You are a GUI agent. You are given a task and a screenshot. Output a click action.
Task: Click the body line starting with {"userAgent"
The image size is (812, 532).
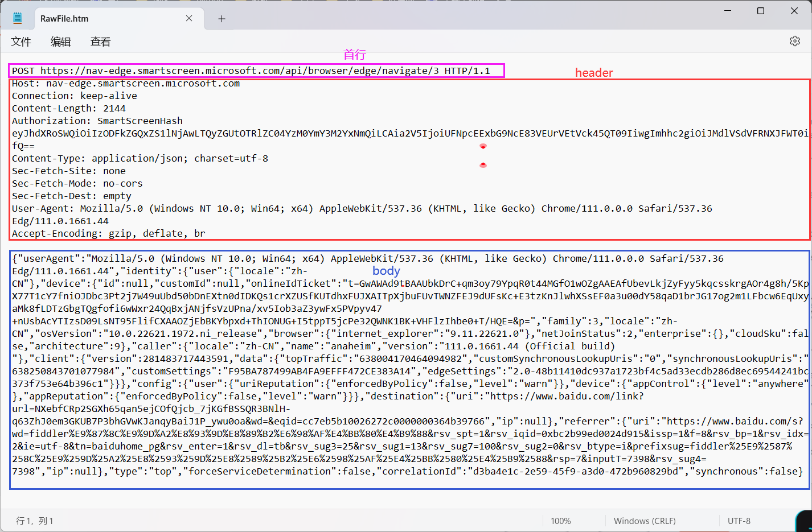[368, 258]
